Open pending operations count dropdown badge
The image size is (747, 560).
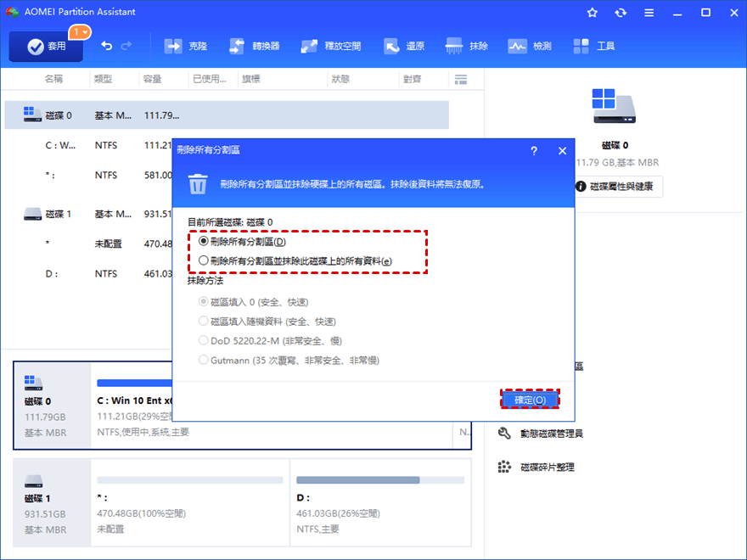pos(80,32)
